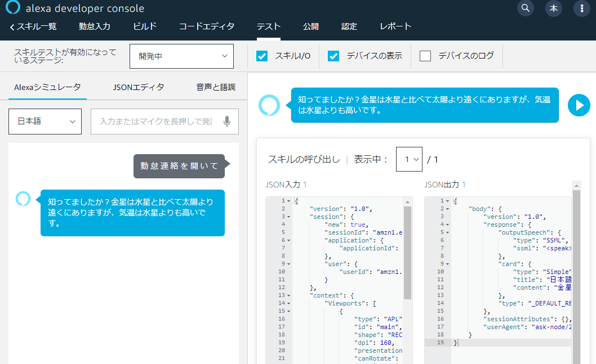Image resolution: width=596 pixels, height=364 pixels.
Task: Collapse the "session" block in JSON input
Action: (289, 217)
